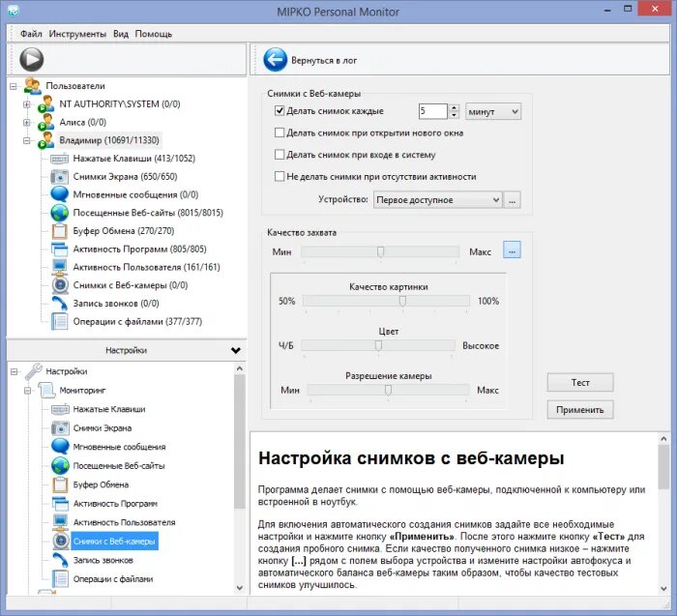Viewport: 677px width, 616px height.
Task: Click the play monitoring button
Action: [x=32, y=60]
